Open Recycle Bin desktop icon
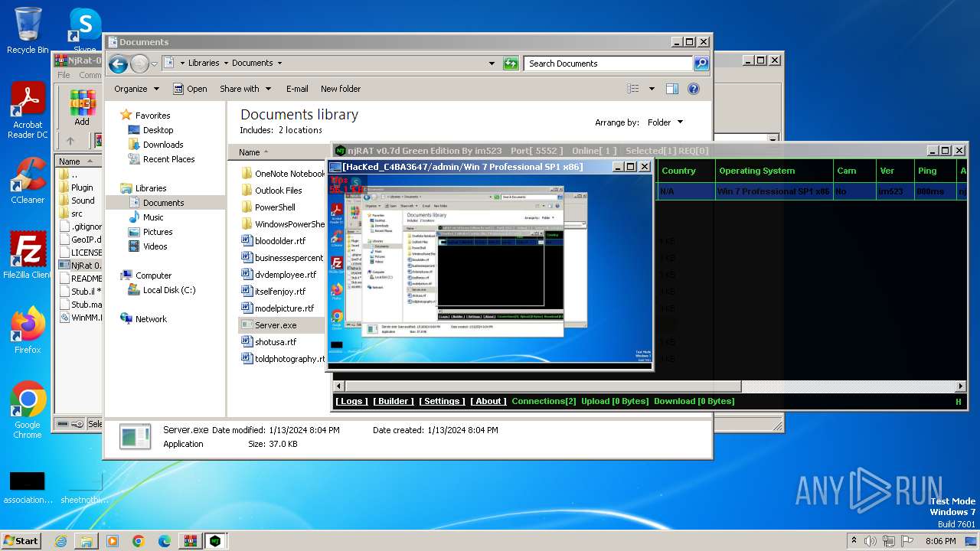Image resolution: width=980 pixels, height=551 pixels. point(27,31)
